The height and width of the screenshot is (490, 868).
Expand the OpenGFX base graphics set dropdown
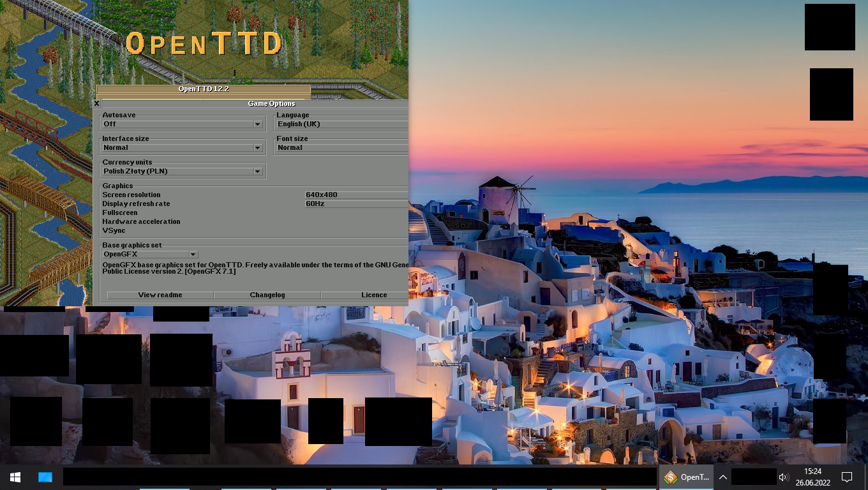149,254
